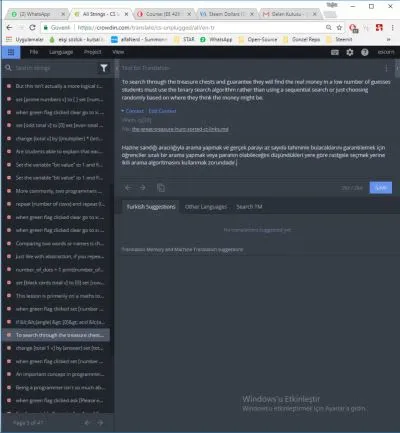Open the Uygulamalar apps bookmark
400x433 pixels.
(25, 39)
